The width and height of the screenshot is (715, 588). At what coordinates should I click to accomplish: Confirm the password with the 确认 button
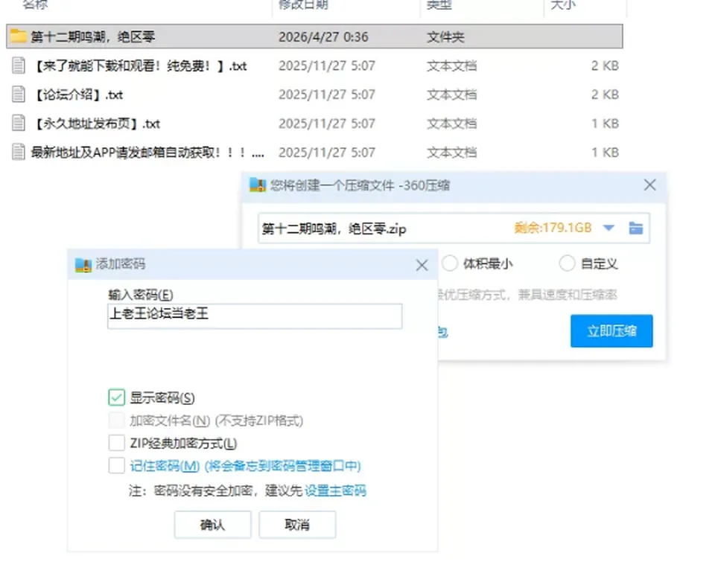(x=212, y=525)
